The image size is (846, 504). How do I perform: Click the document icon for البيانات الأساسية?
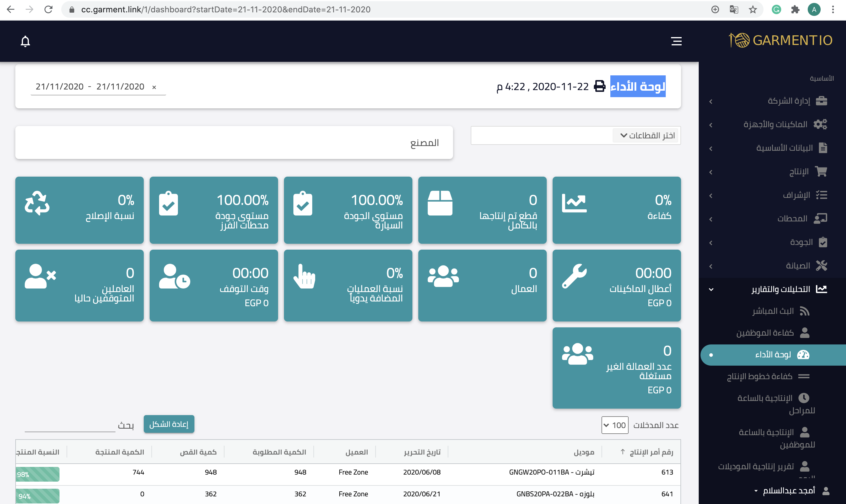pyautogui.click(x=823, y=148)
